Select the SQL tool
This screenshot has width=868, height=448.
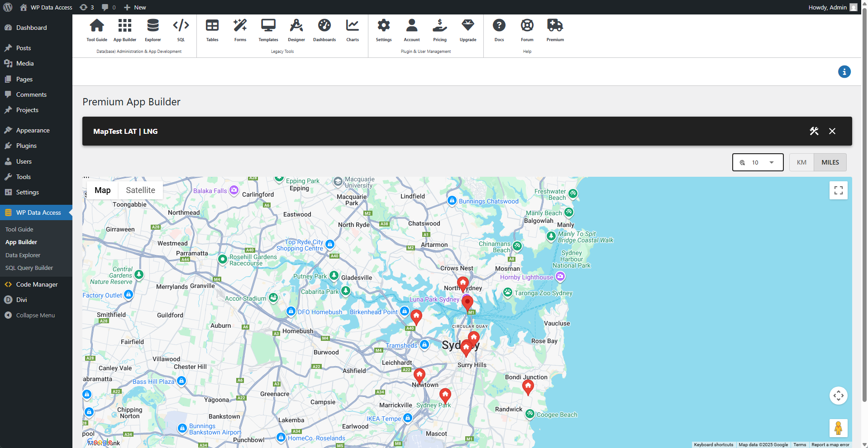(x=181, y=30)
